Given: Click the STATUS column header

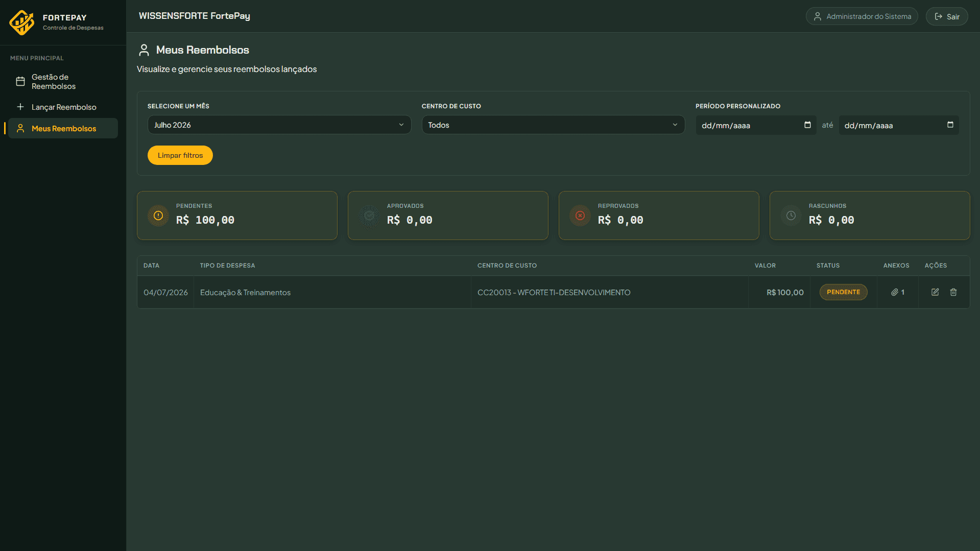Looking at the screenshot, I should click(828, 266).
